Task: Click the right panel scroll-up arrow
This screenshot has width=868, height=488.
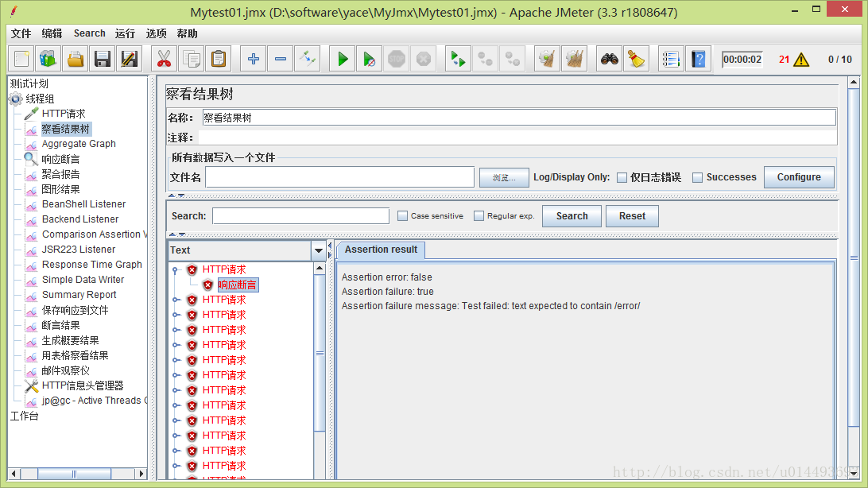Action: [854, 83]
